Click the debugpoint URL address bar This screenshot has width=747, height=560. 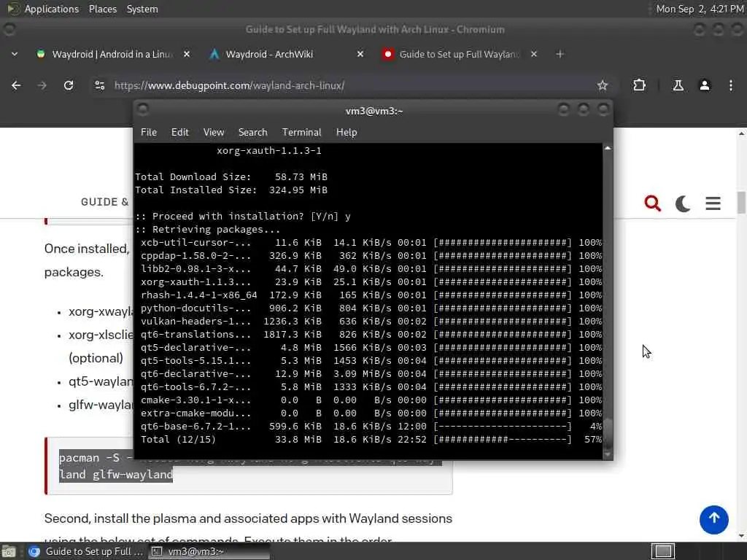pos(352,85)
